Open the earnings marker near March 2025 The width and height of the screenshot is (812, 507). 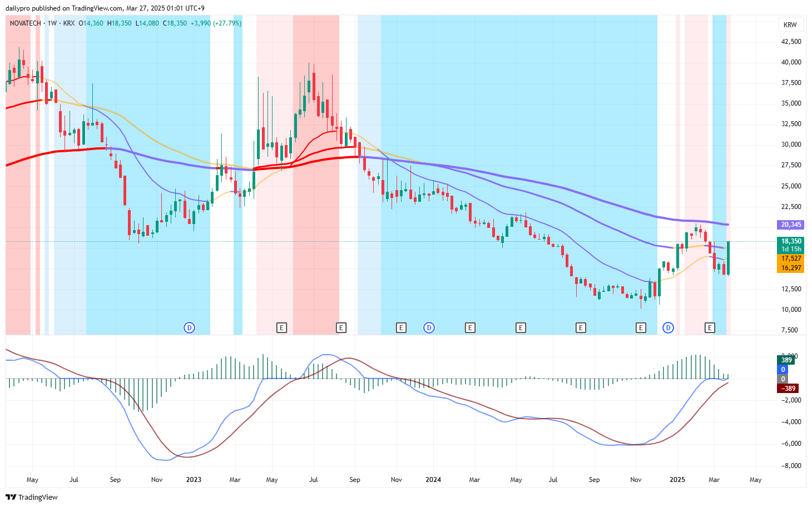pos(710,328)
